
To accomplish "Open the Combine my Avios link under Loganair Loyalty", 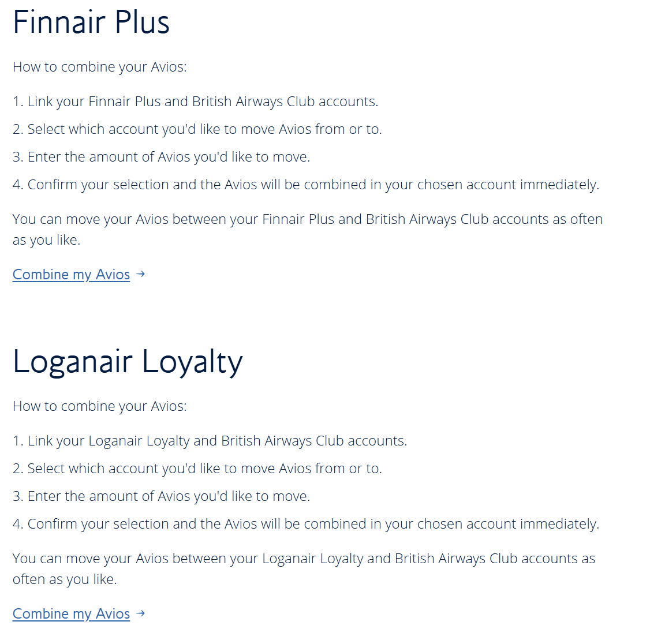I will click(x=72, y=613).
